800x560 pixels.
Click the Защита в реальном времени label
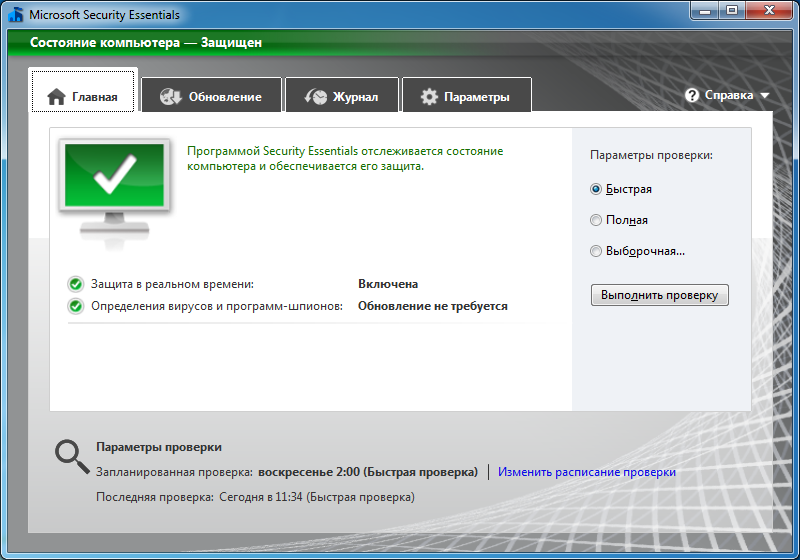pos(172,284)
